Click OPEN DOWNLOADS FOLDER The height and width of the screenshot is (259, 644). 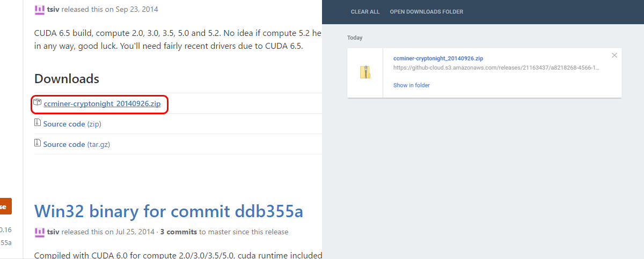coord(427,12)
